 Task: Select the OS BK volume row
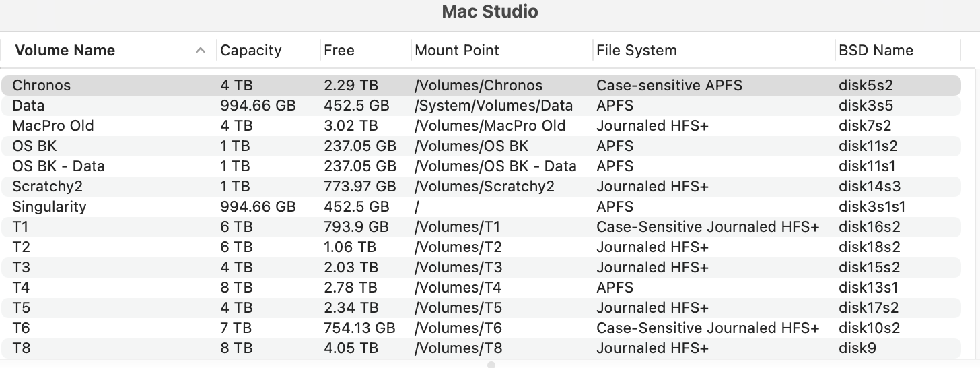click(34, 146)
